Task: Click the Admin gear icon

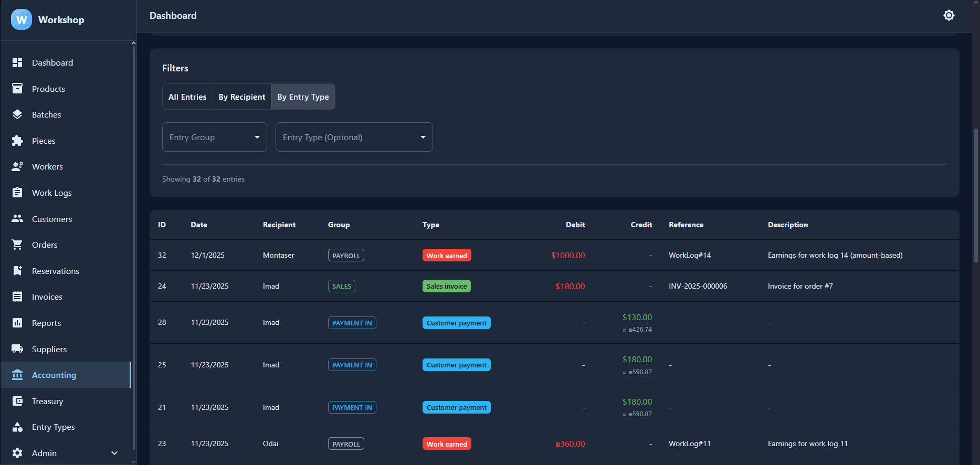Action: 17,453
